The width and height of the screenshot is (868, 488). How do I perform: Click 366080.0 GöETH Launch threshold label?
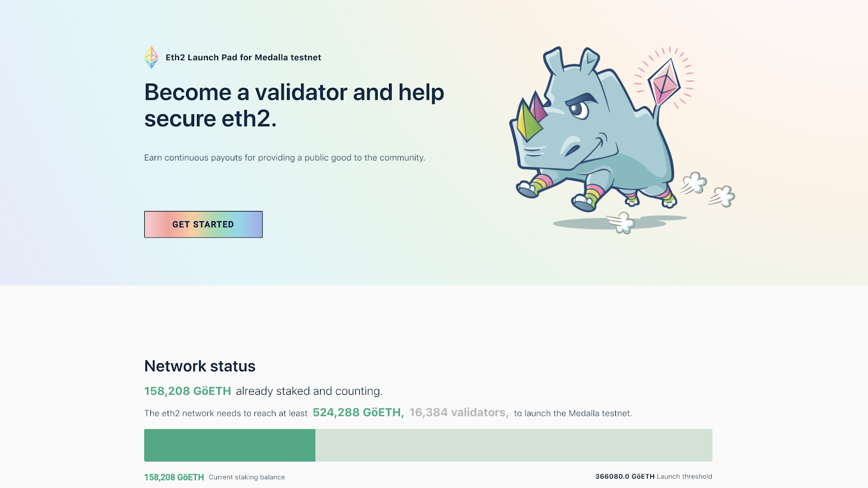(654, 477)
